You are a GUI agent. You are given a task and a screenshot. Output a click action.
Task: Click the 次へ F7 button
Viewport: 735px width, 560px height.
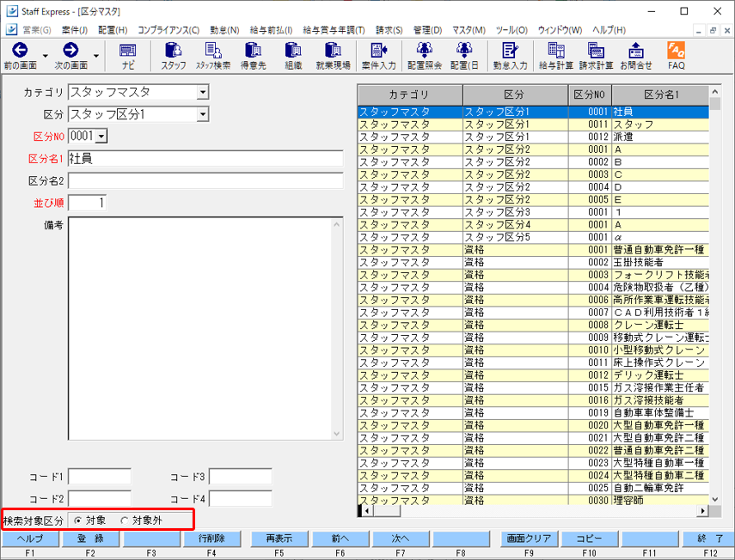pos(401,539)
